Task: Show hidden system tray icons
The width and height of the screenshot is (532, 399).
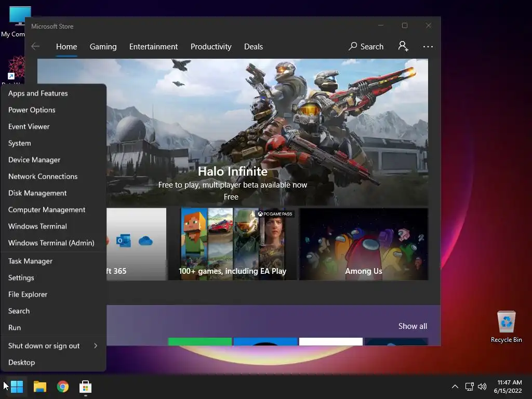Action: [x=455, y=387]
